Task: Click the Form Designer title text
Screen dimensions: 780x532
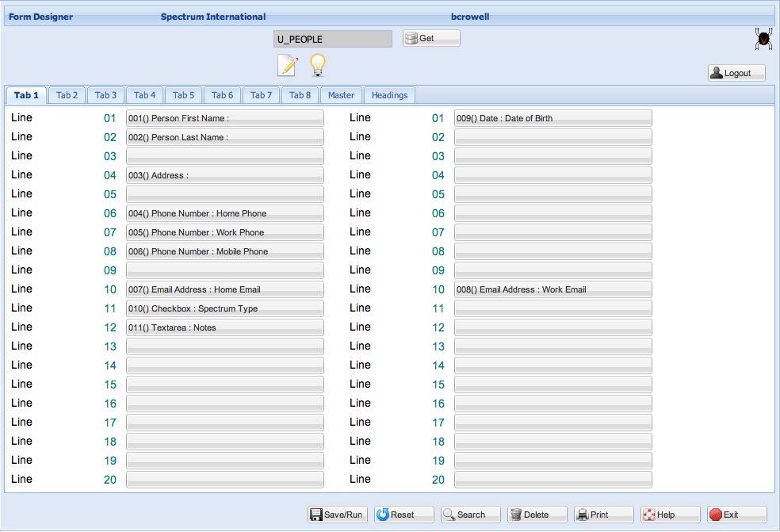Action: pyautogui.click(x=40, y=17)
